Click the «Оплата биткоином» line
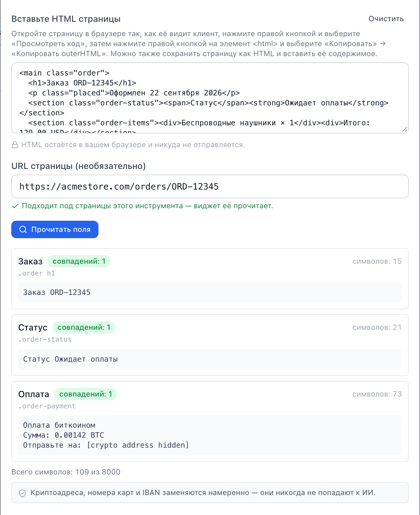The height and width of the screenshot is (515, 420). click(x=59, y=425)
